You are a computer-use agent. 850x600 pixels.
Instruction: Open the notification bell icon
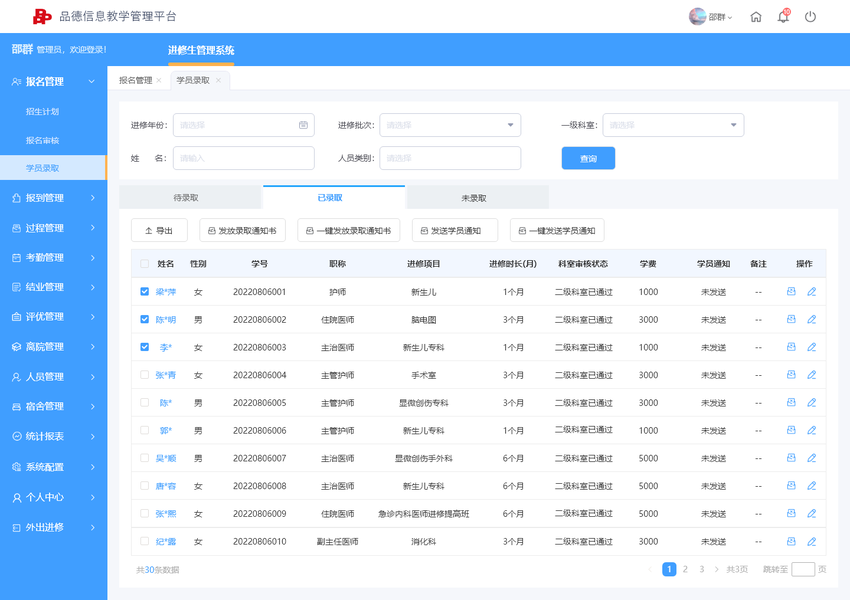[x=783, y=16]
